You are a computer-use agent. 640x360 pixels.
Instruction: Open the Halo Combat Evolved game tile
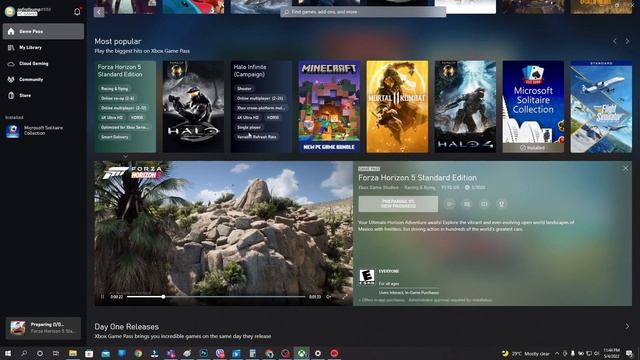point(193,107)
